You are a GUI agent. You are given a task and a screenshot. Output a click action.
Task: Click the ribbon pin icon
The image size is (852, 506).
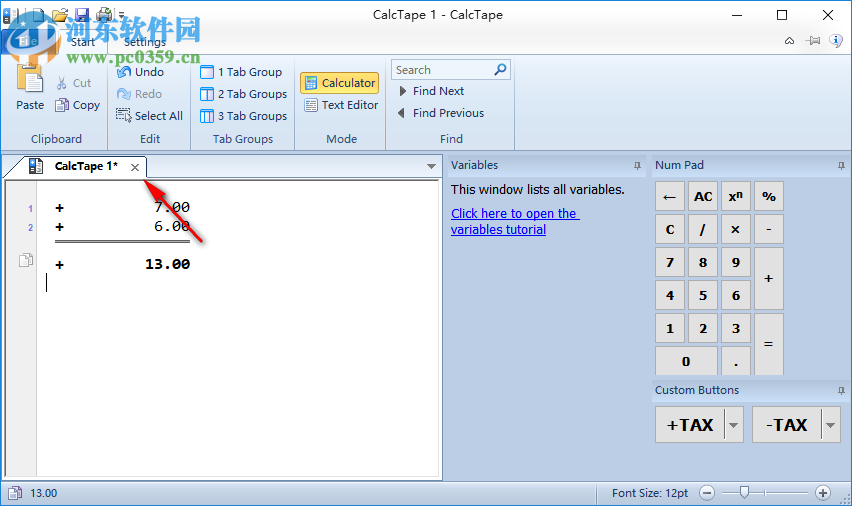813,41
